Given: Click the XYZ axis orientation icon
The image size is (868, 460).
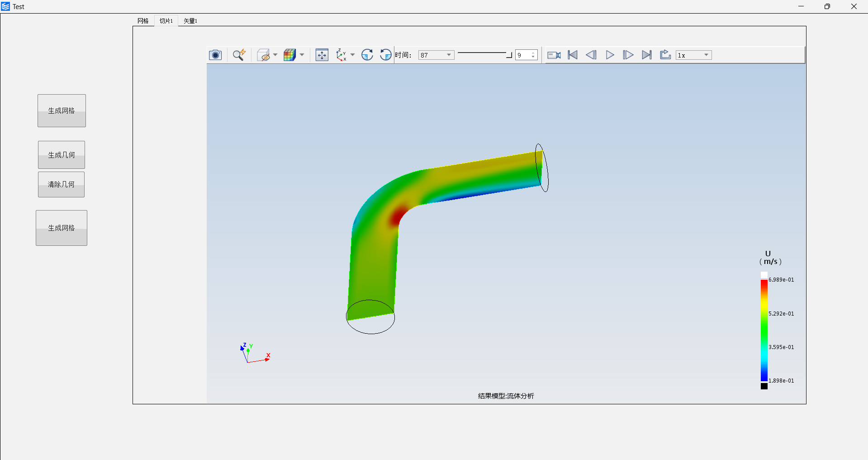Looking at the screenshot, I should (x=341, y=55).
